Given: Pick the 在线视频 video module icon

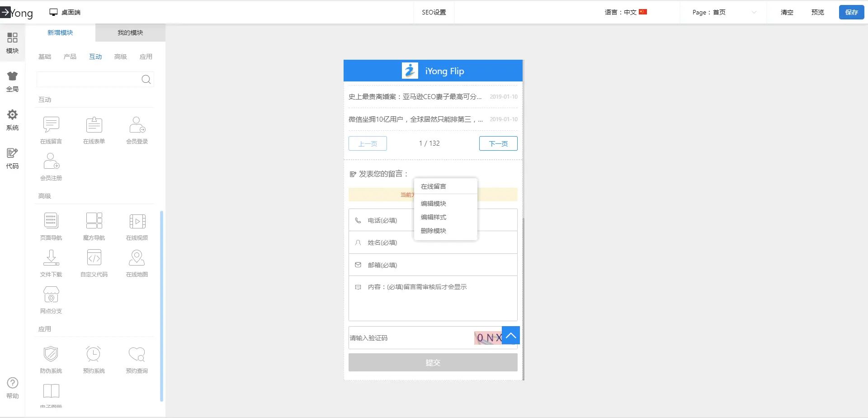Looking at the screenshot, I should (137, 222).
